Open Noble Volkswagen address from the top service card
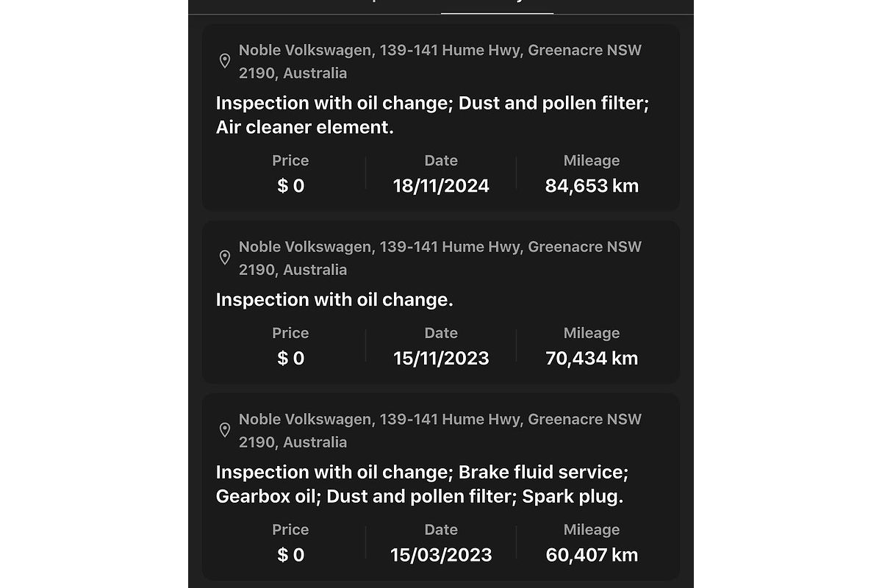 (x=440, y=61)
